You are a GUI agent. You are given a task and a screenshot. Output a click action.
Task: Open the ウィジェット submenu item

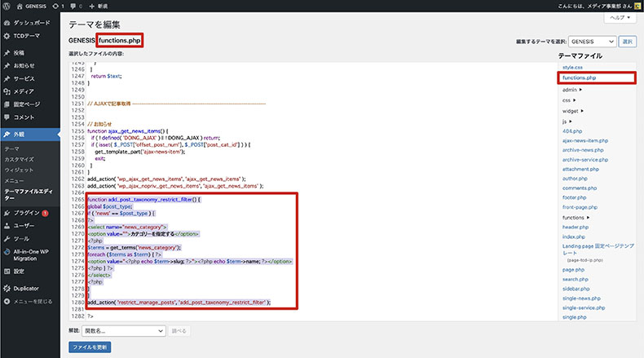pos(19,170)
